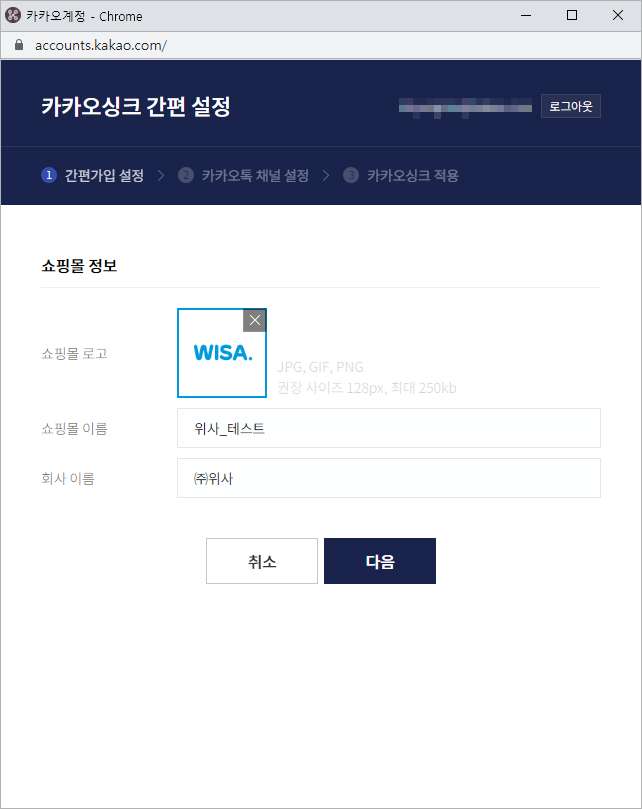Click the 간편가입 설정 step tab
The width and height of the screenshot is (642, 809).
[104, 175]
